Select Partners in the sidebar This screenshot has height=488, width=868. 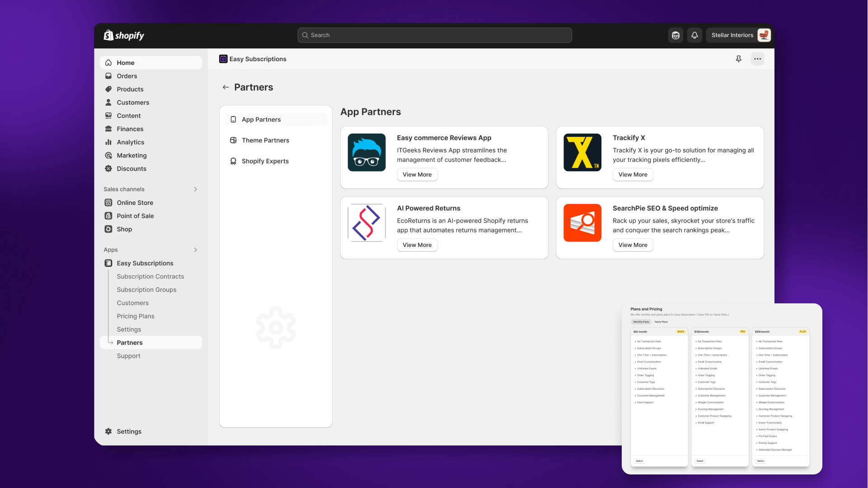click(151, 343)
